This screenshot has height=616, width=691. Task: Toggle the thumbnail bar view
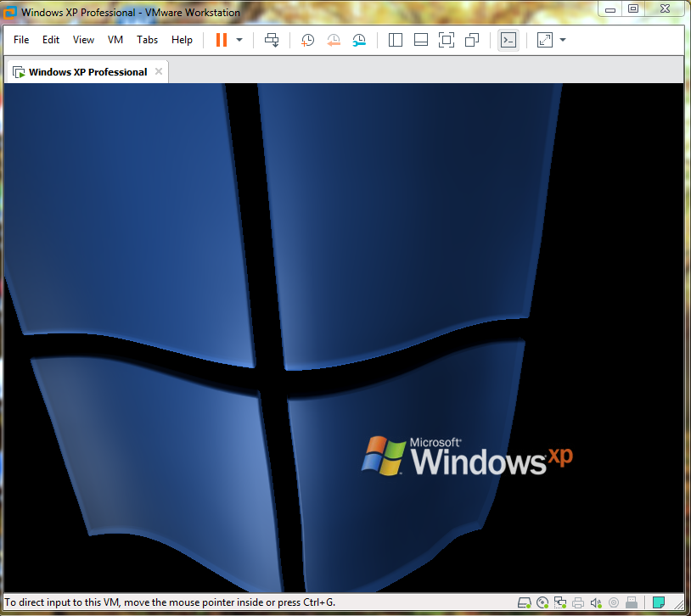[421, 40]
